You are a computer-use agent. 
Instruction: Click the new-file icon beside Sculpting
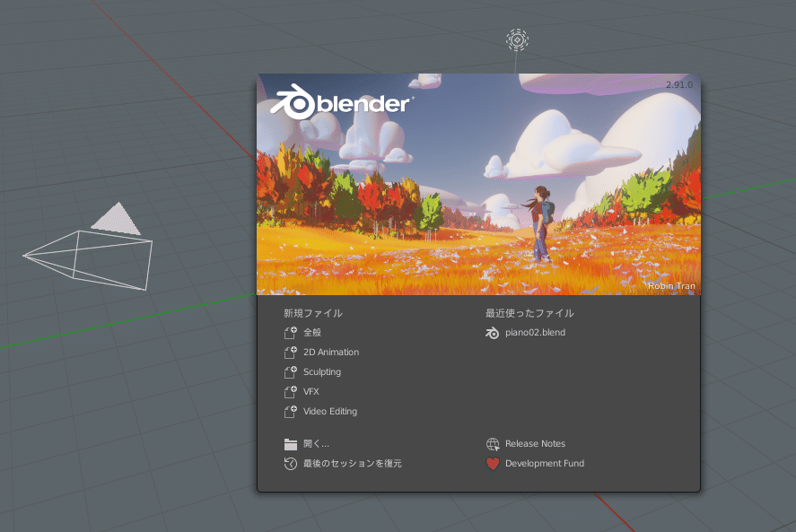pos(291,372)
